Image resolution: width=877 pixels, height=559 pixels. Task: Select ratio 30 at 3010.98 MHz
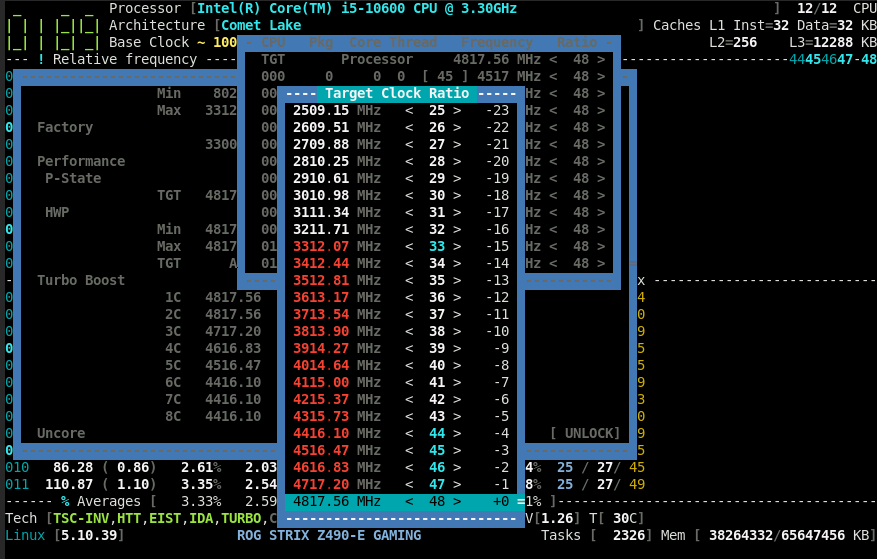coord(401,195)
